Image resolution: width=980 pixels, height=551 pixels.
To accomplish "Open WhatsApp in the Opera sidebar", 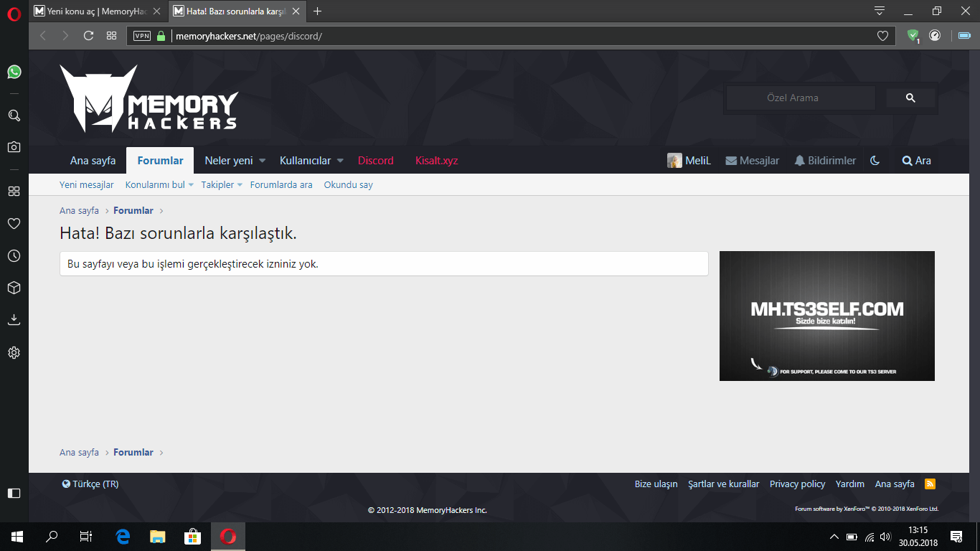I will pos(14,72).
